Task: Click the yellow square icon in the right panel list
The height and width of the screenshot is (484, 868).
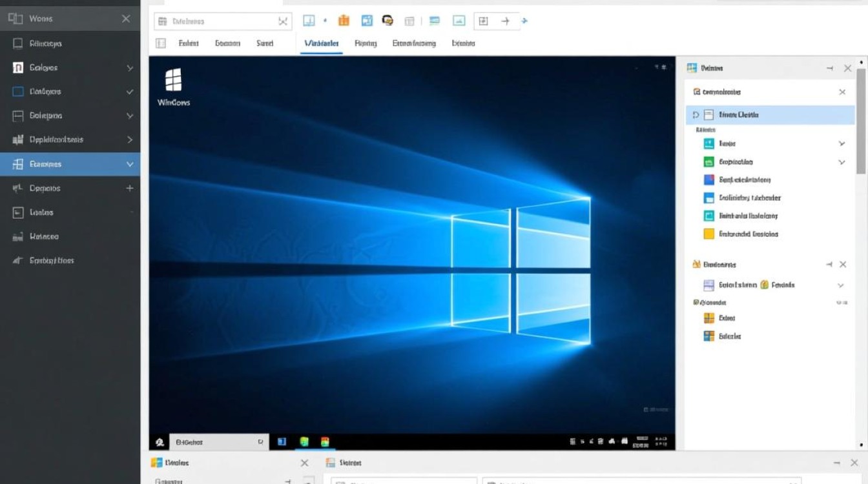Action: coord(708,234)
